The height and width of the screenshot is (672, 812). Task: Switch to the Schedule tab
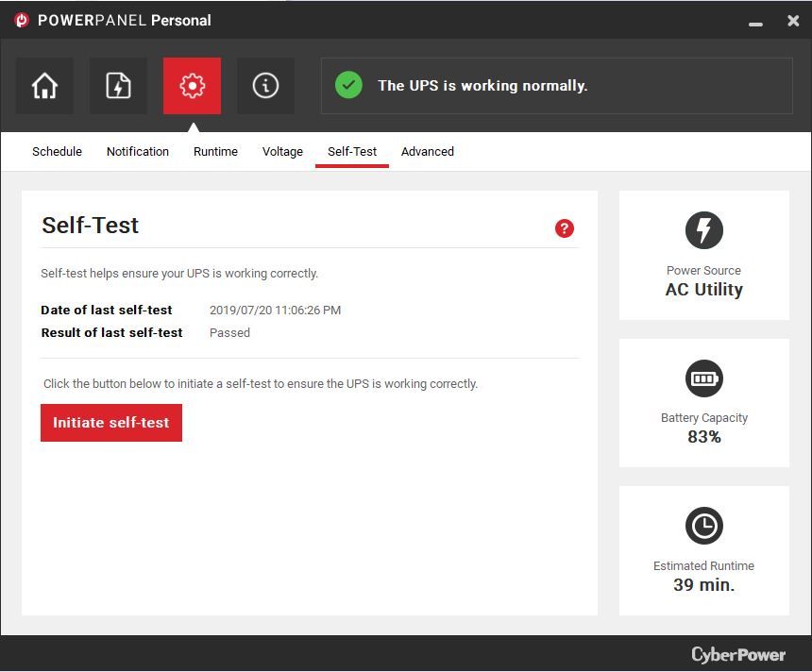point(57,152)
